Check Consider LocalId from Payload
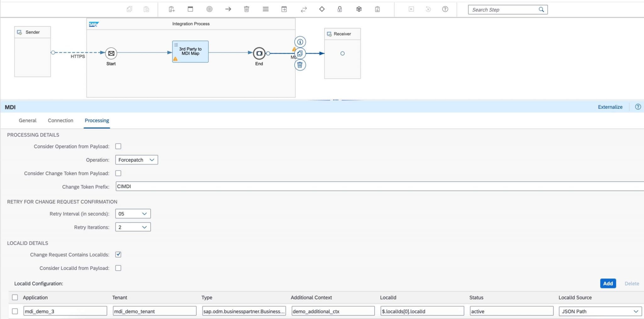644x319 pixels. (x=118, y=268)
